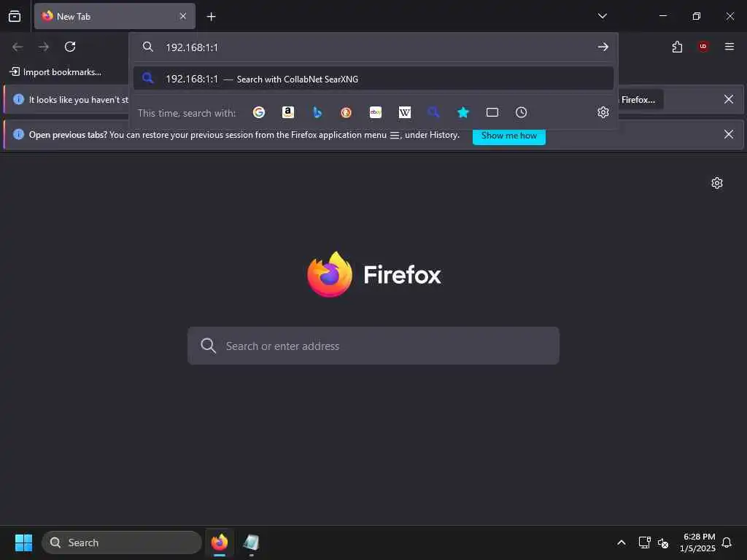This screenshot has height=560, width=747.
Task: Search bookmarks using the star icon
Action: pyautogui.click(x=463, y=112)
